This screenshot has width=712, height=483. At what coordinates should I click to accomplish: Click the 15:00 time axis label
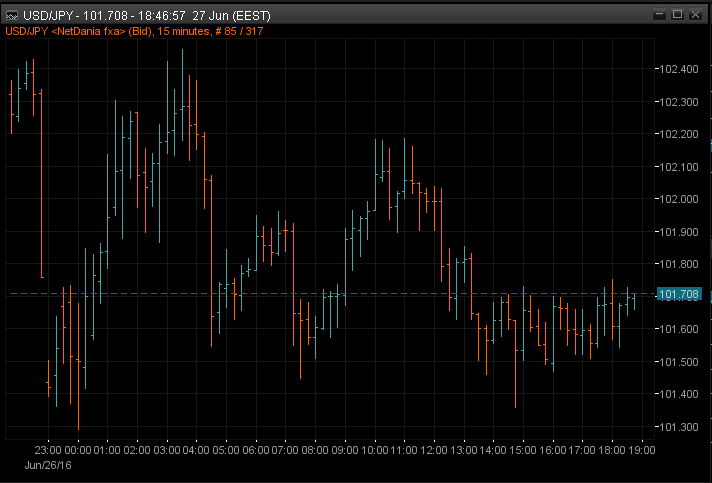[523, 450]
